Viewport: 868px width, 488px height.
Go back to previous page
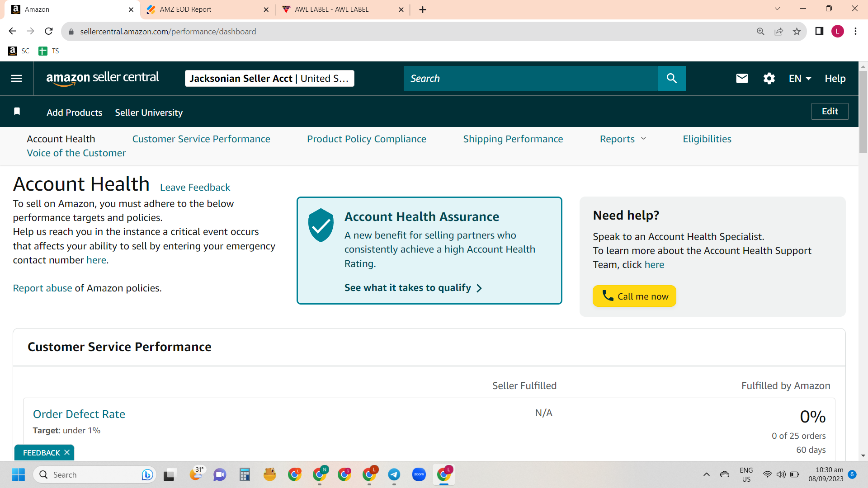point(12,31)
